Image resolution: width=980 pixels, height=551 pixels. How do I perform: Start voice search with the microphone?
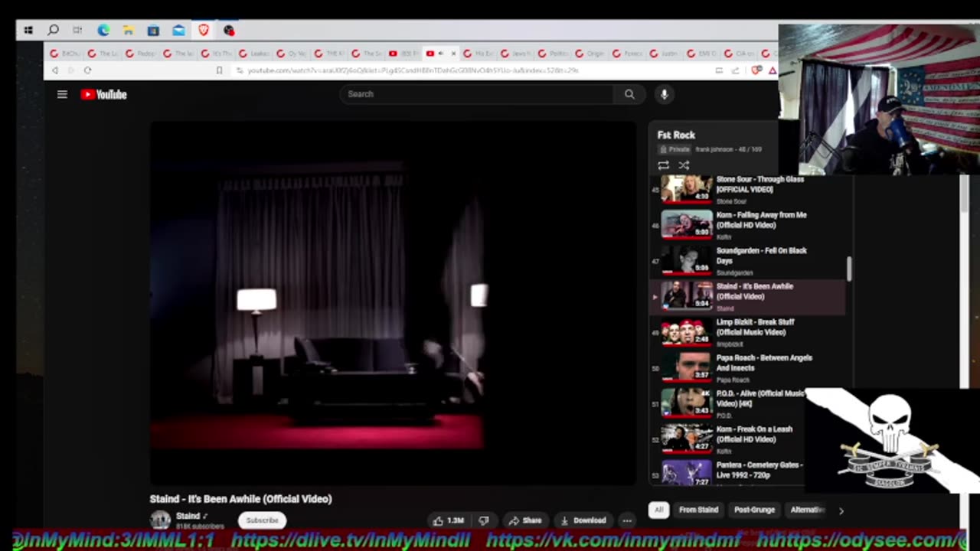[x=664, y=94]
